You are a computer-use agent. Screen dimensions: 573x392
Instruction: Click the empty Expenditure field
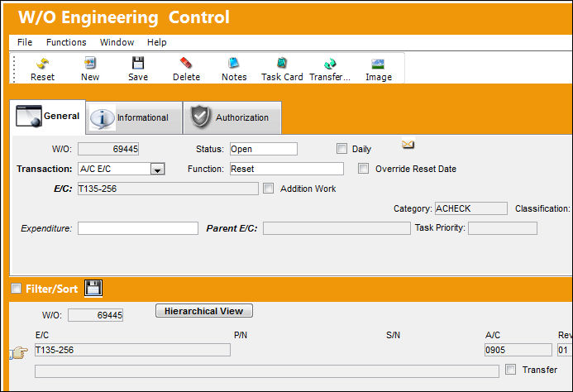click(138, 228)
